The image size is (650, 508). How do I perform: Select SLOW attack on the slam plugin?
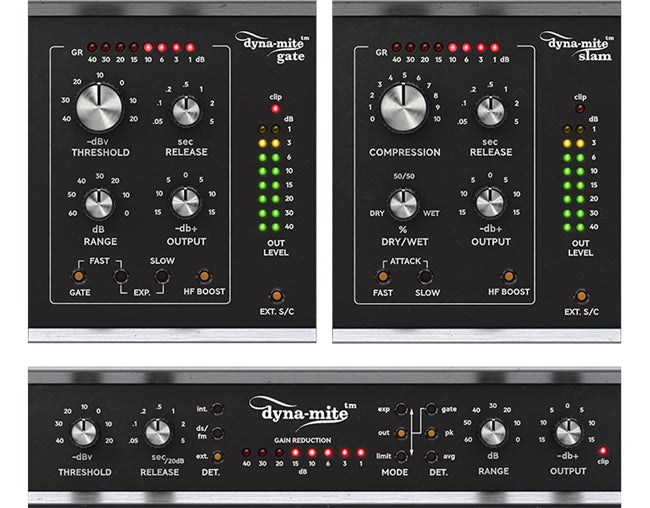tap(425, 276)
